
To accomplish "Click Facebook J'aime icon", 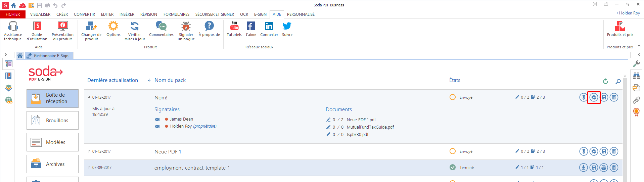I will pos(251,26).
